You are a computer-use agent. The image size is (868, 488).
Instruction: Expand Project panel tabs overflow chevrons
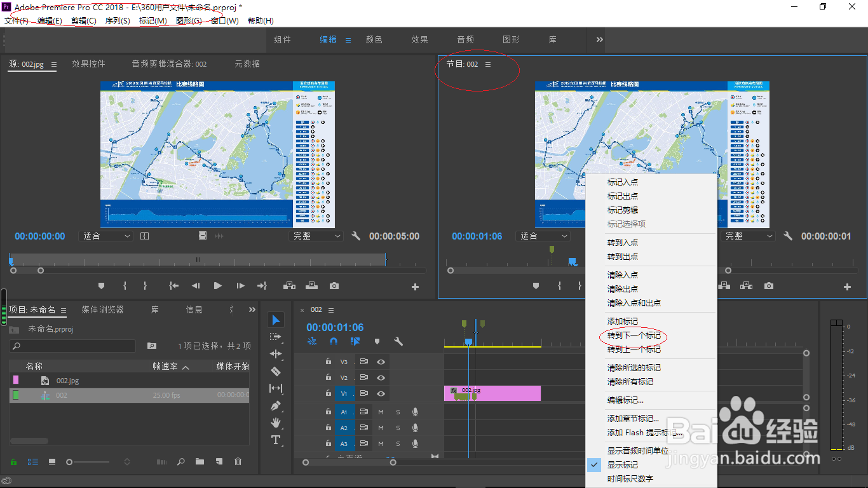tap(252, 310)
